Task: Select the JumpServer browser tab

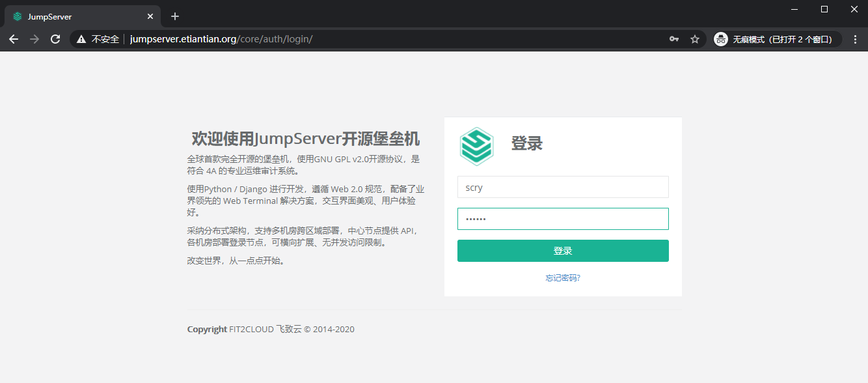Action: [82, 16]
